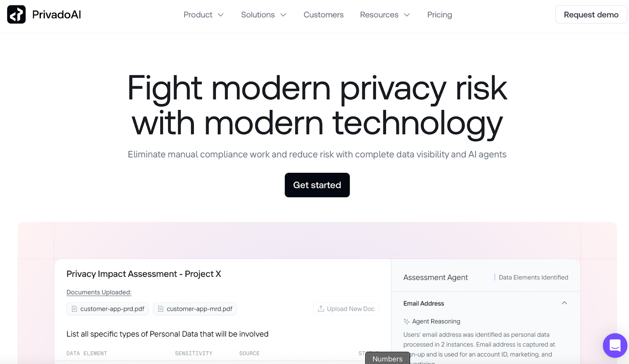The width and height of the screenshot is (629, 364).
Task: Click the PrivadoAI logo icon
Action: coord(16,15)
